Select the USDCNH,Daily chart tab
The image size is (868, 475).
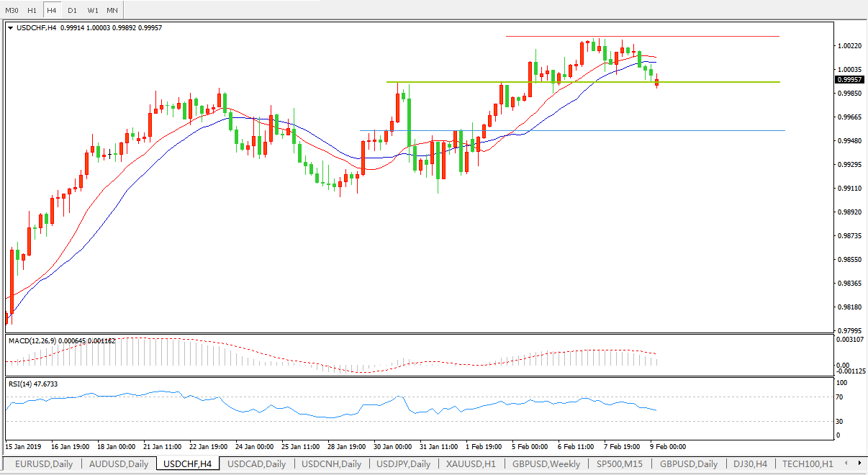pyautogui.click(x=332, y=464)
